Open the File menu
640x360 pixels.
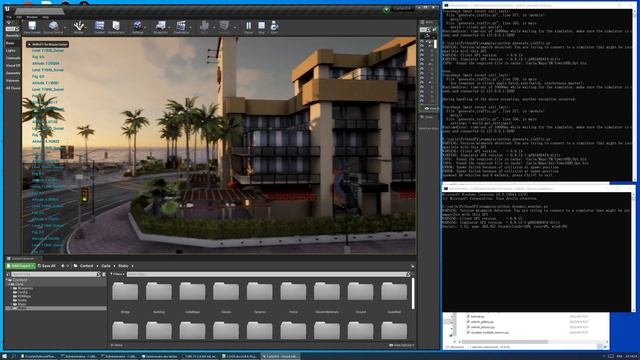[9, 17]
